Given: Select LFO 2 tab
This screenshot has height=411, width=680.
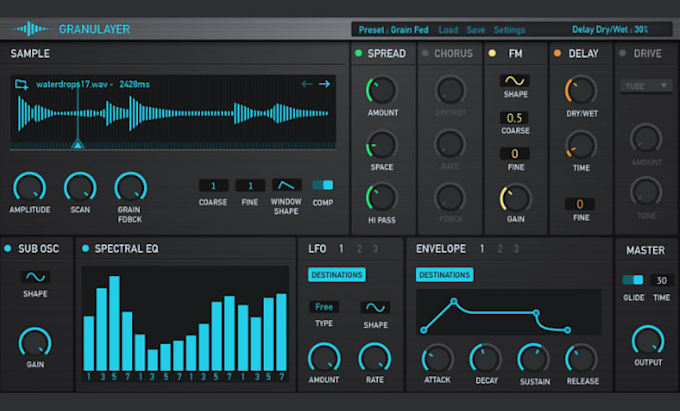Looking at the screenshot, I should coord(359,249).
